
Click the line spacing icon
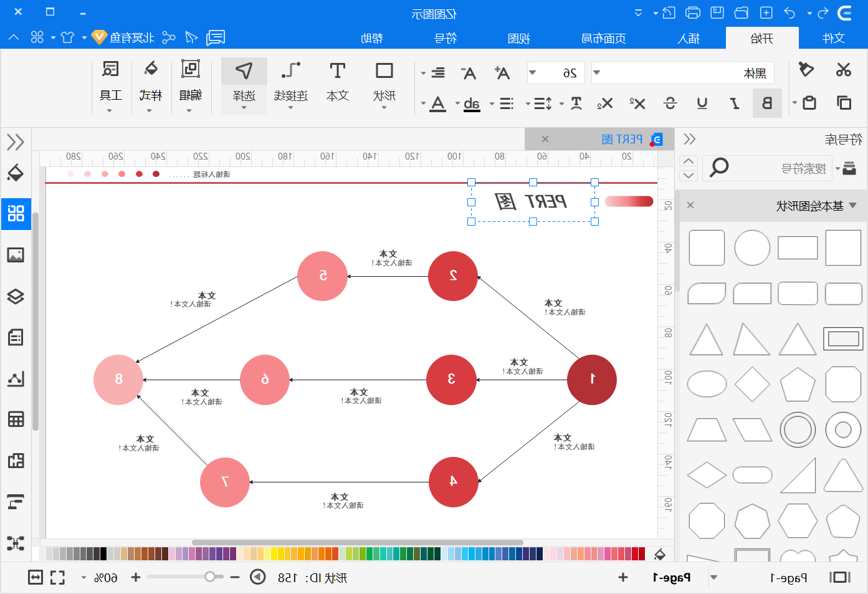click(x=543, y=103)
